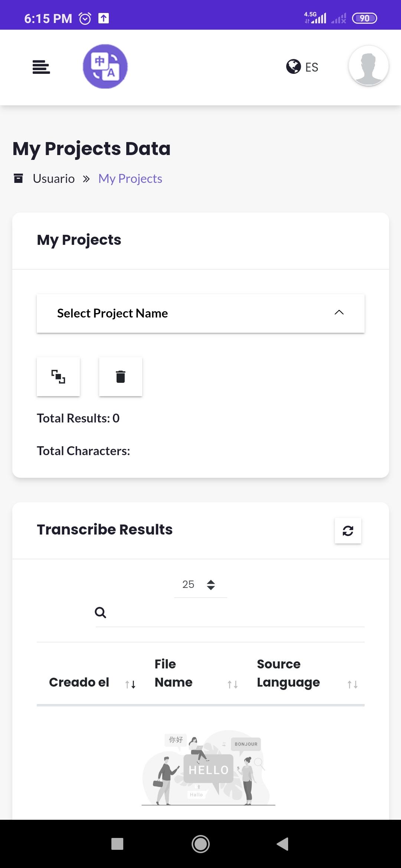
Task: Tap the Android back button
Action: [283, 844]
